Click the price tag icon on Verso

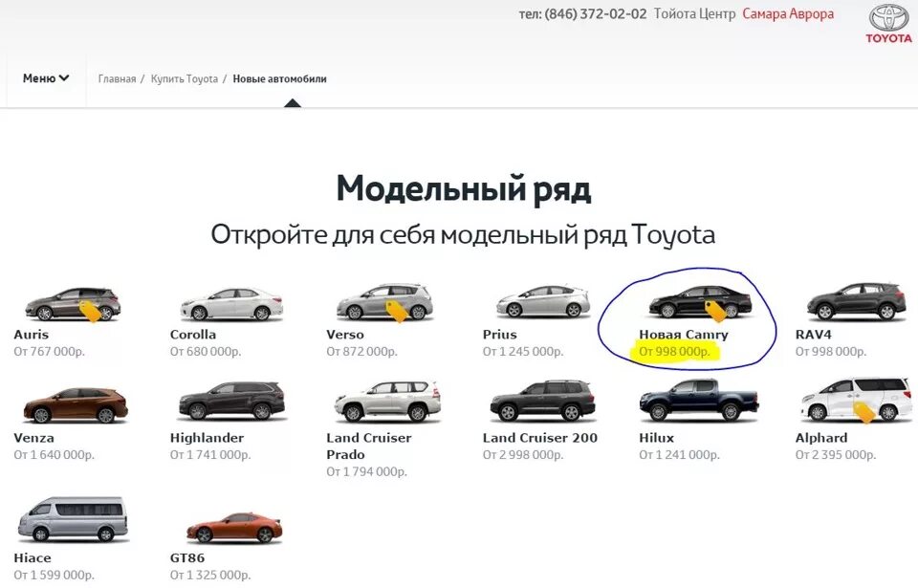pyautogui.click(x=397, y=312)
